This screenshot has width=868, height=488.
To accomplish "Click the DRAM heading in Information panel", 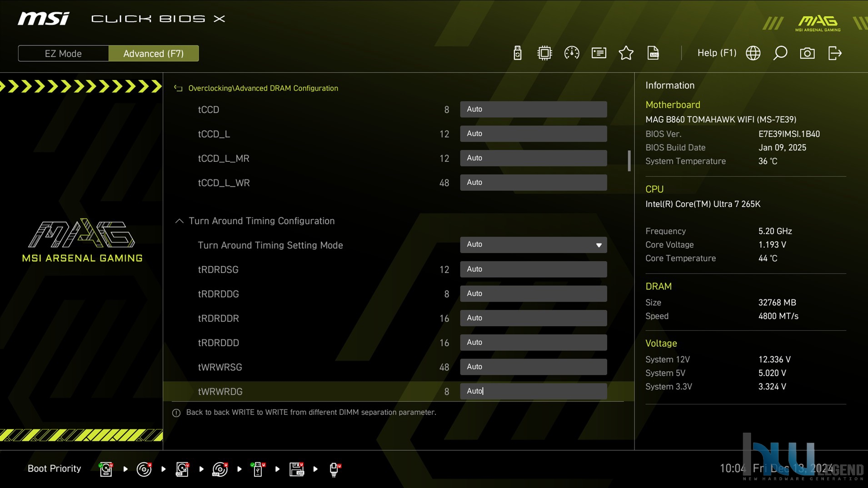I will coord(658,286).
